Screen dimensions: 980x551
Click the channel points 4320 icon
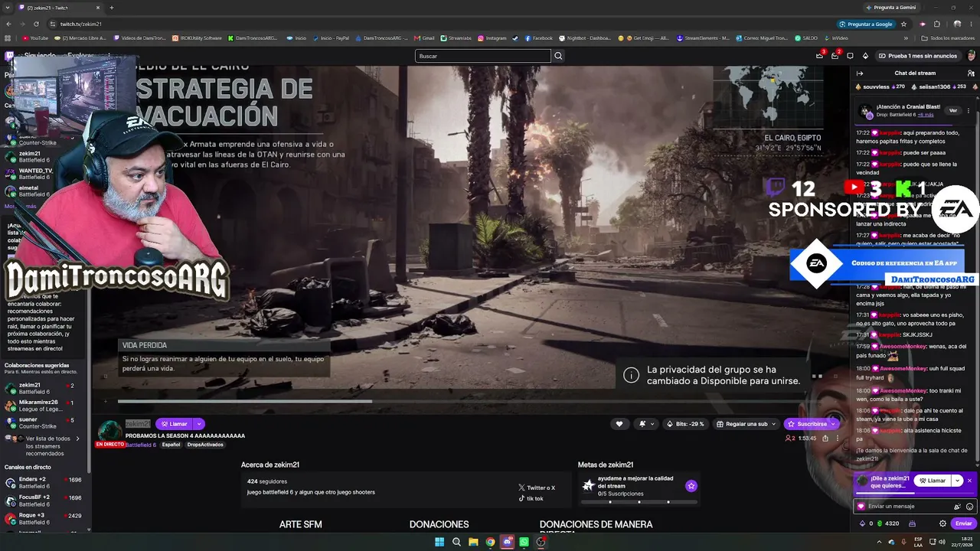point(879,523)
